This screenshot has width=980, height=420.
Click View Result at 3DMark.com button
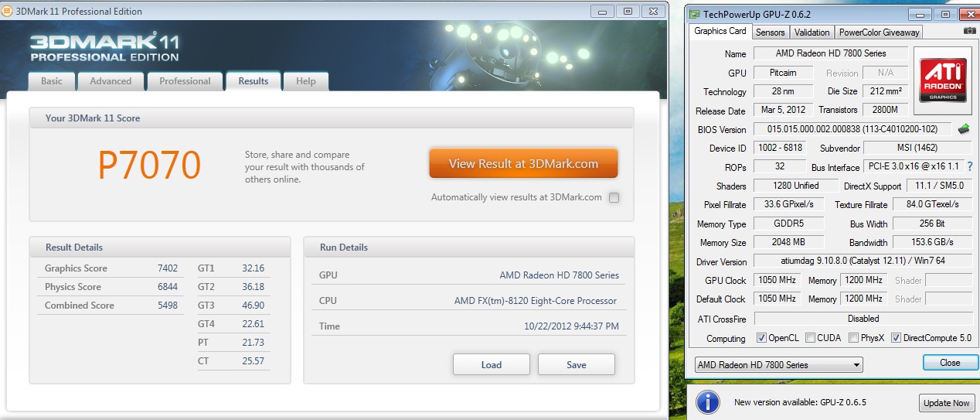point(524,163)
